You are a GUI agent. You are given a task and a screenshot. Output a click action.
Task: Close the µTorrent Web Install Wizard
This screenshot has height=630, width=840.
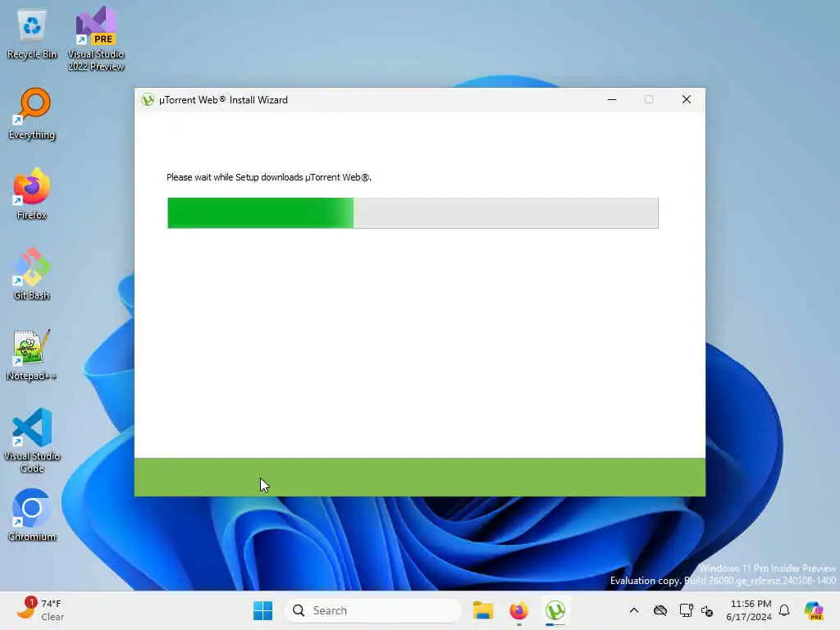tap(687, 99)
